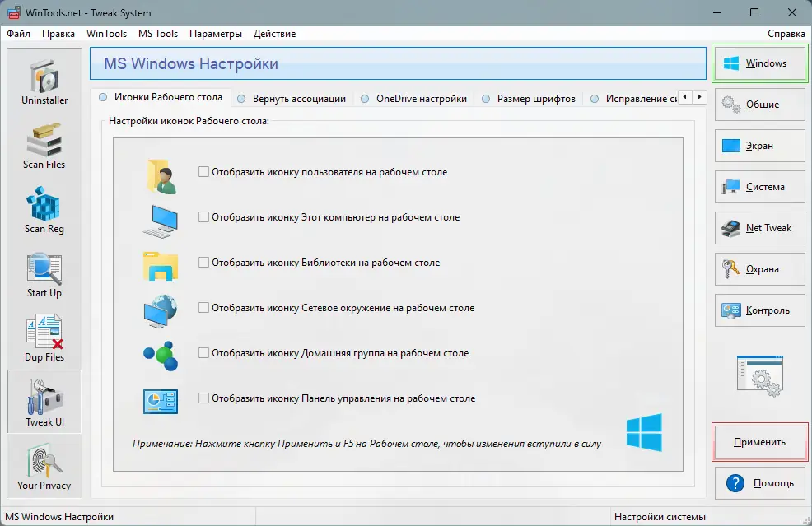The width and height of the screenshot is (812, 526).
Task: Open the MS Tools menu
Action: (x=158, y=34)
